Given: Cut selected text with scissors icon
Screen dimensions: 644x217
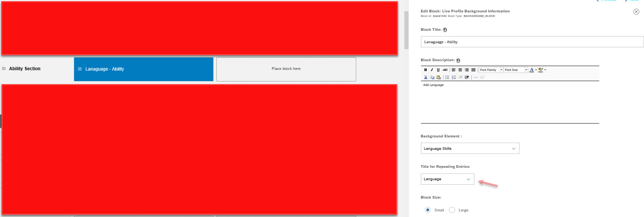Looking at the screenshot, I should [425, 77].
